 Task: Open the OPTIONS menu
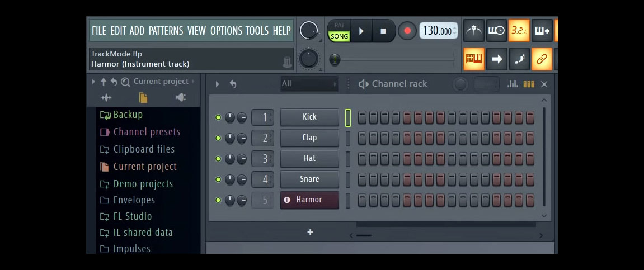[226, 31]
